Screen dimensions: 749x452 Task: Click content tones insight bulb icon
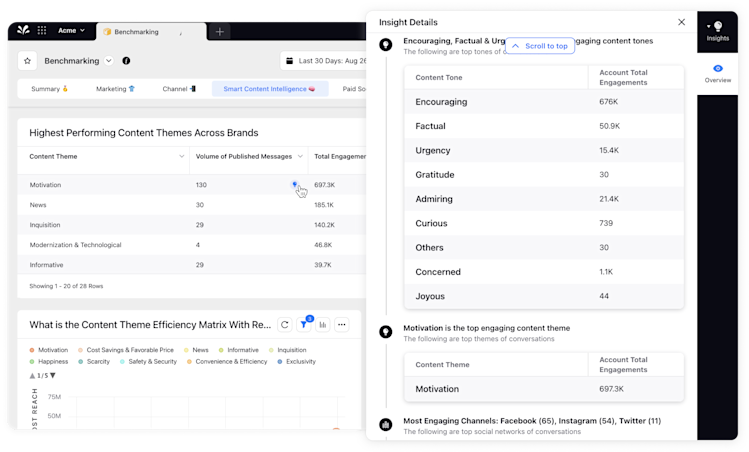(x=385, y=44)
